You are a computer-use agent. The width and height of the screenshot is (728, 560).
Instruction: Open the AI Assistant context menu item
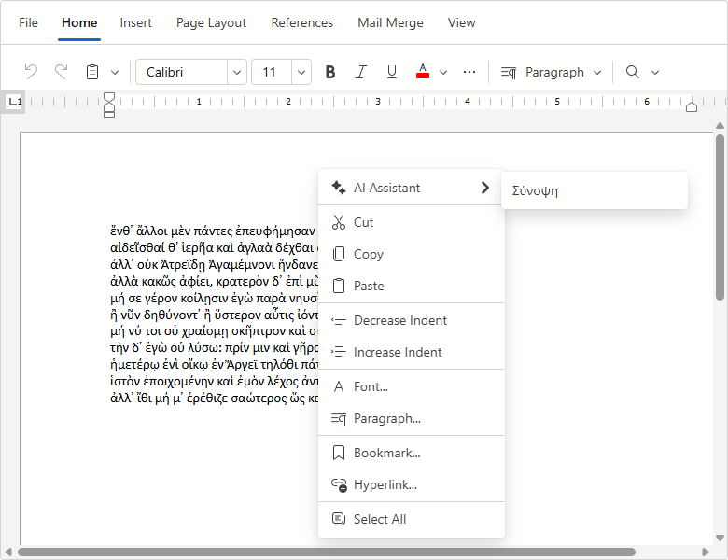[412, 188]
